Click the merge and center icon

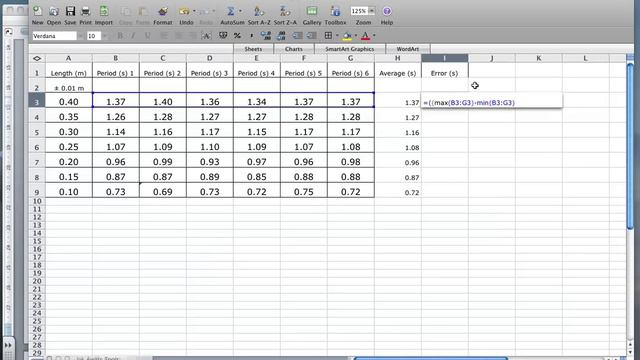pyautogui.click(x=207, y=36)
